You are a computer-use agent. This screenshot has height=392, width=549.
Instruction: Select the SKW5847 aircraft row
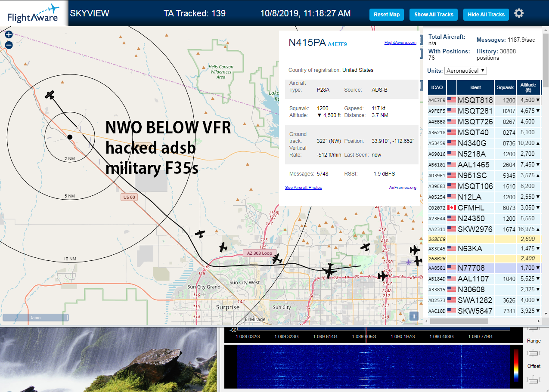(x=484, y=311)
